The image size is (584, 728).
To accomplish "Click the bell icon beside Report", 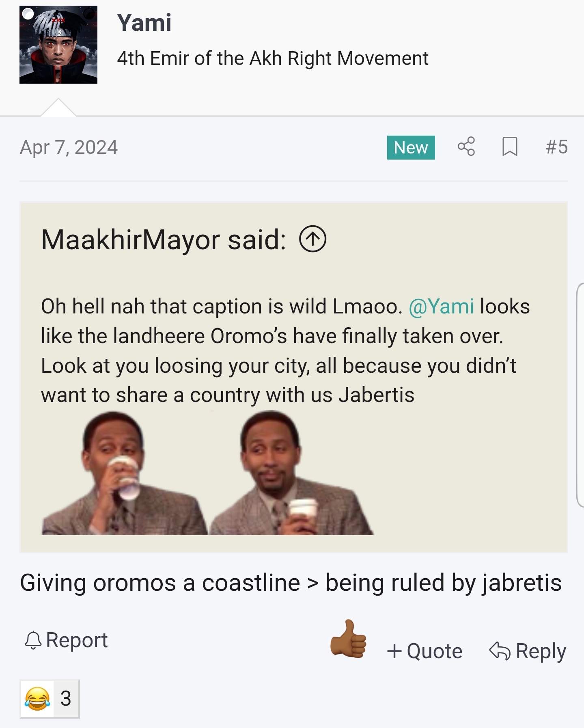I will pos(33,640).
